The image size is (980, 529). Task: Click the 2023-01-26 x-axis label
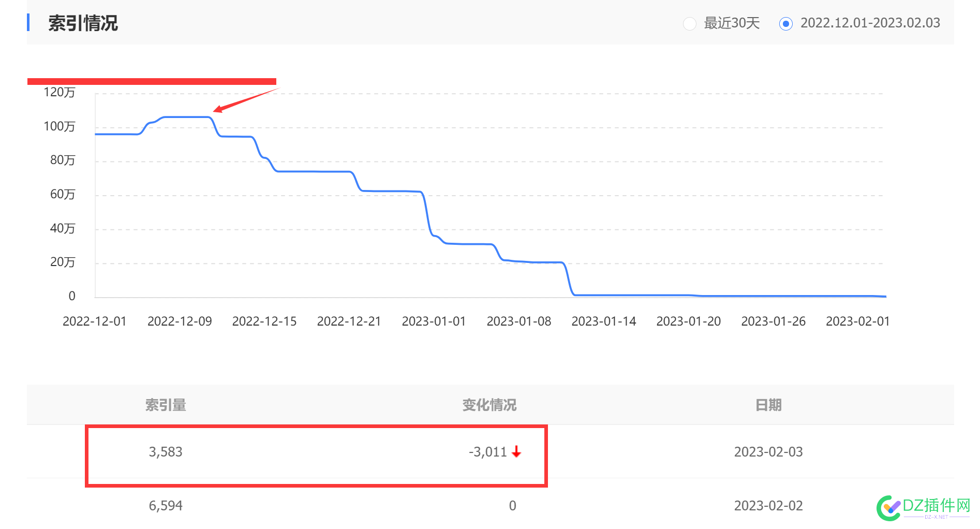pyautogui.click(x=774, y=321)
